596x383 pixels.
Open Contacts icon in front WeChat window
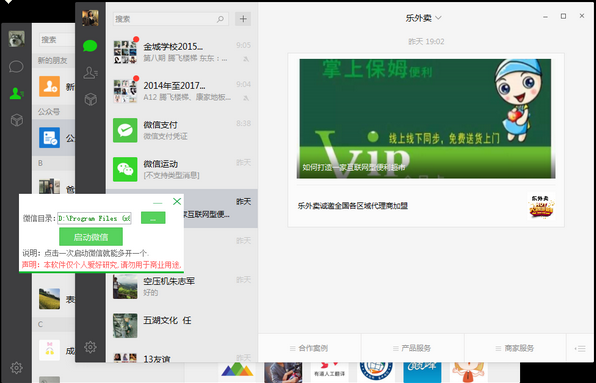point(90,72)
